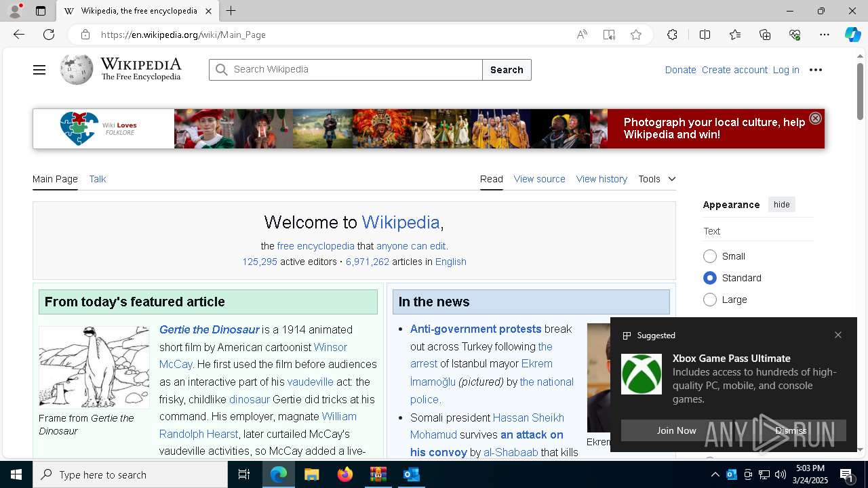This screenshot has width=868, height=488.
Task: Select the Main Page tab
Action: 55,179
